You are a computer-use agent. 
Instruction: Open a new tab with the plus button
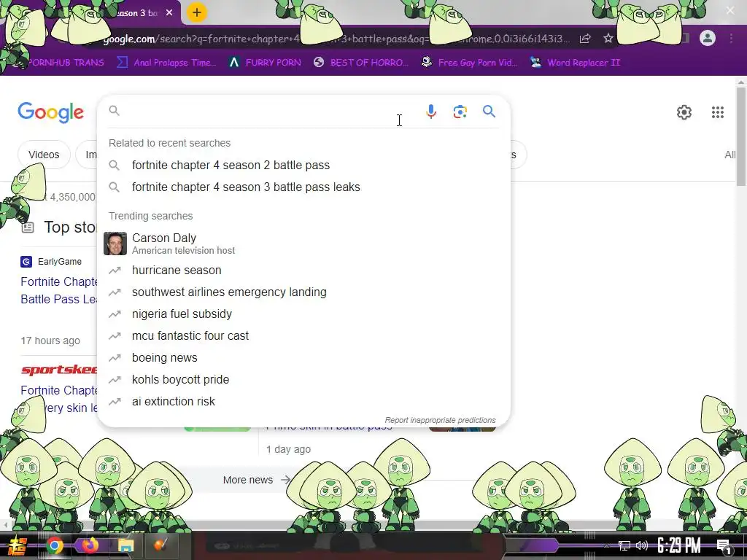[196, 12]
